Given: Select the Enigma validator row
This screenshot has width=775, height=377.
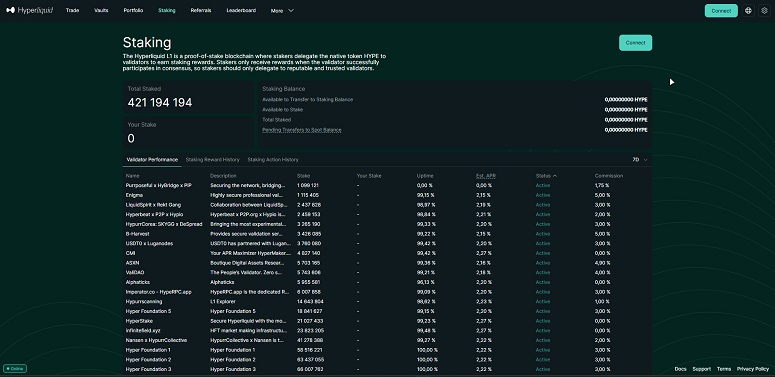Looking at the screenshot, I should [387, 195].
